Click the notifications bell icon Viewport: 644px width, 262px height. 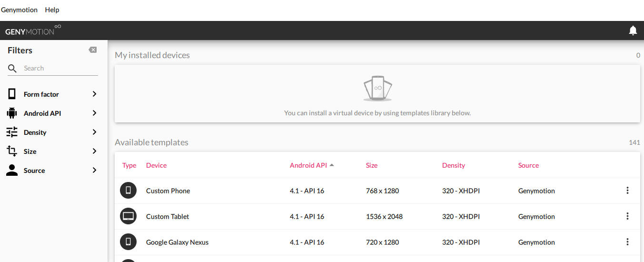(x=633, y=30)
